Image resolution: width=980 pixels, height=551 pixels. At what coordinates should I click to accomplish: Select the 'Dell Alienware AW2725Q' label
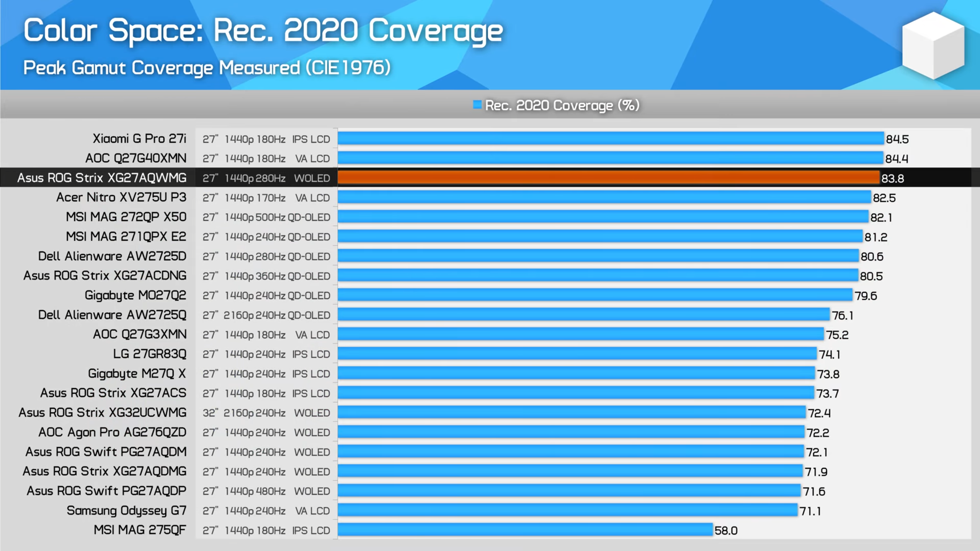[112, 315]
